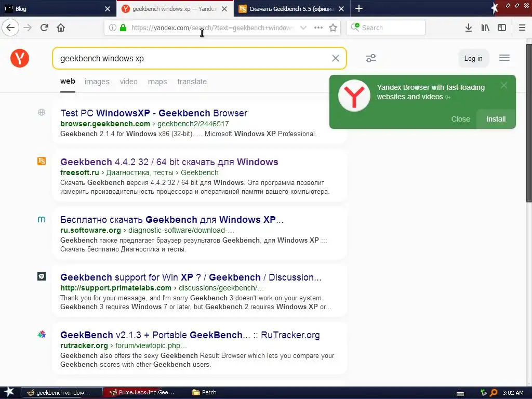The height and width of the screenshot is (399, 532).
Task: Click the browser Search field
Action: pos(386,28)
